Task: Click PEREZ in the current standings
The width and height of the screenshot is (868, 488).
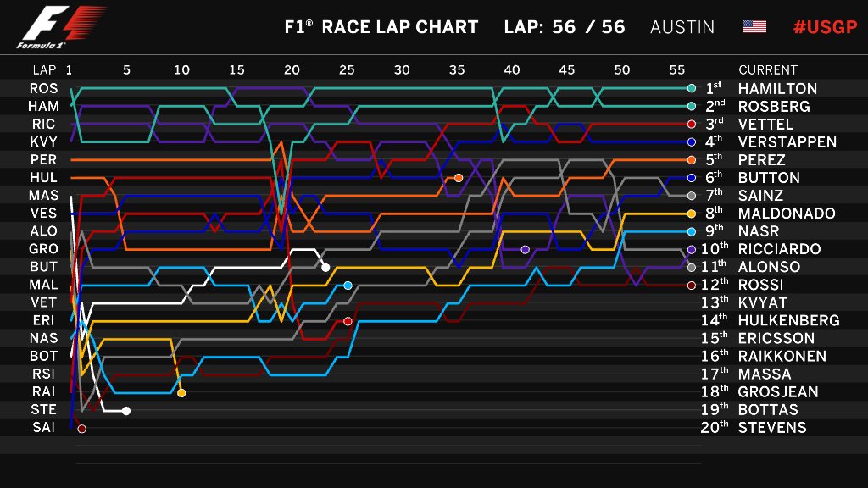Action: tap(762, 159)
